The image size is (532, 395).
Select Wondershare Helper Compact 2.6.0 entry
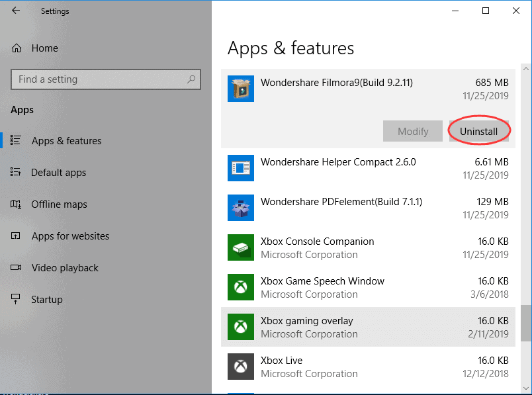pos(368,168)
